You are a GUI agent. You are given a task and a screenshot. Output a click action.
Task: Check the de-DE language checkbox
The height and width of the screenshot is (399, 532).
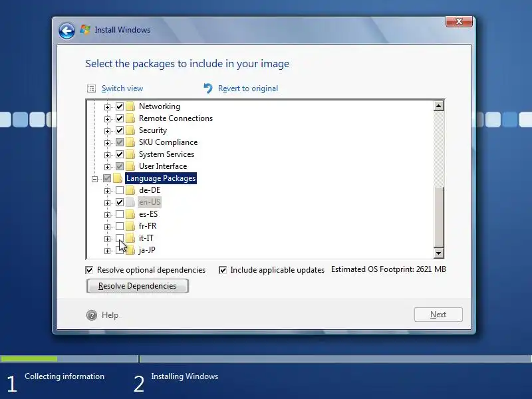120,190
